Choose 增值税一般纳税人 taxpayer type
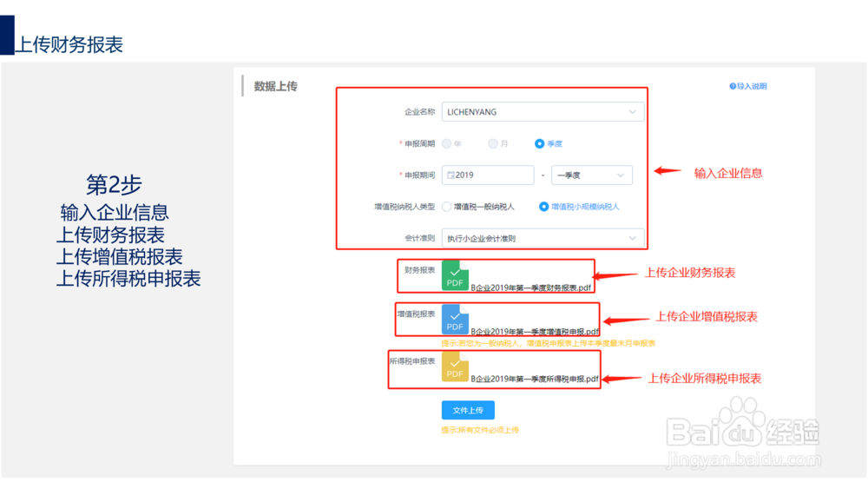 [447, 207]
